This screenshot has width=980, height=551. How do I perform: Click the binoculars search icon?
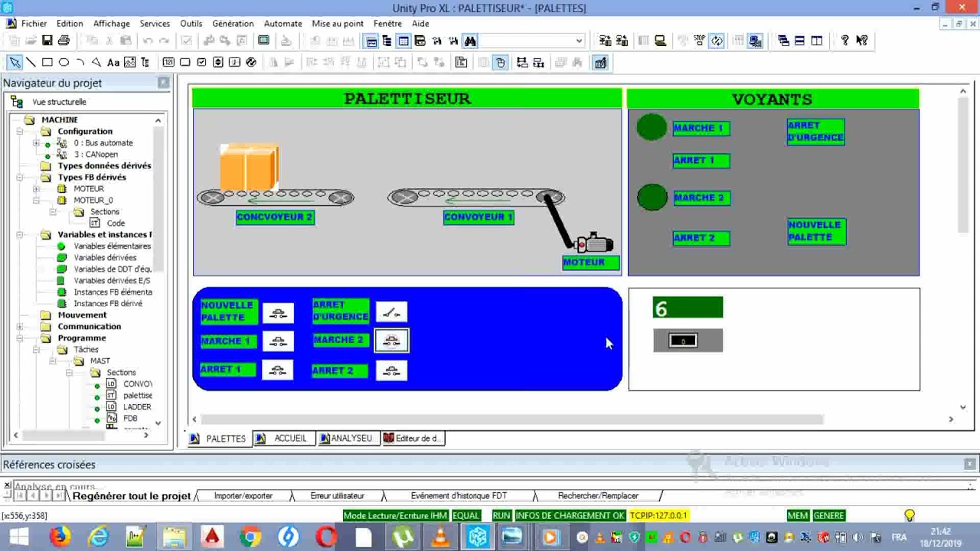point(470,41)
